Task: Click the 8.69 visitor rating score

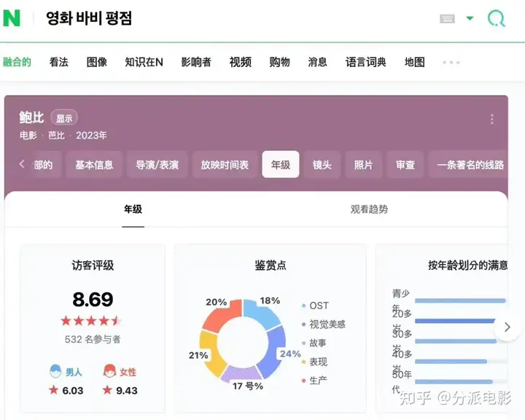Action: coord(93,300)
